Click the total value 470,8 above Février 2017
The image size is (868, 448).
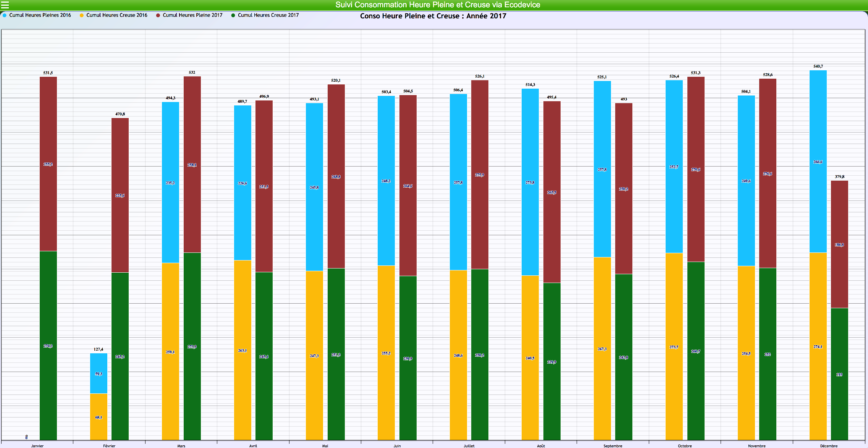click(120, 114)
